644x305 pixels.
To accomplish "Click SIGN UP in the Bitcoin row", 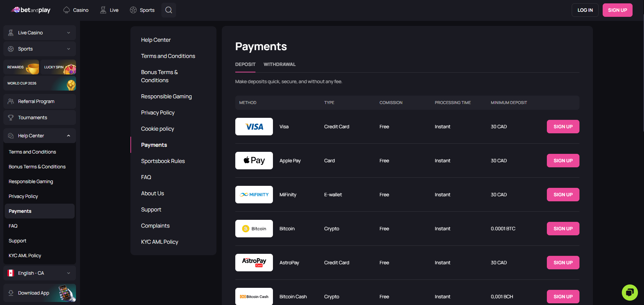I will 563,229.
